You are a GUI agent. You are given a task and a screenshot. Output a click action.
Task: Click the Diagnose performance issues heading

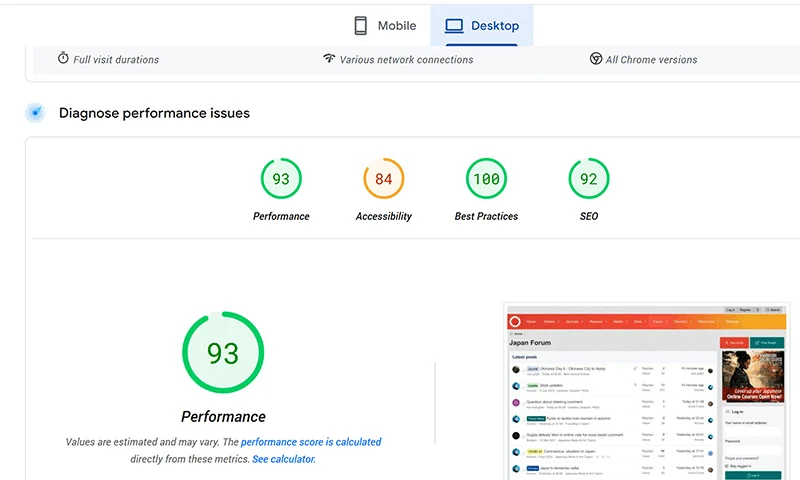coord(154,113)
